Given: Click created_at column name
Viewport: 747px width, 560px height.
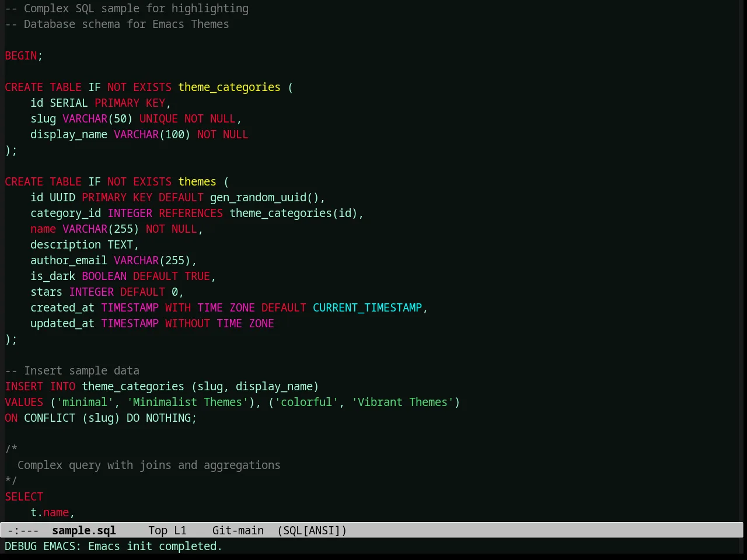Looking at the screenshot, I should pyautogui.click(x=62, y=307).
